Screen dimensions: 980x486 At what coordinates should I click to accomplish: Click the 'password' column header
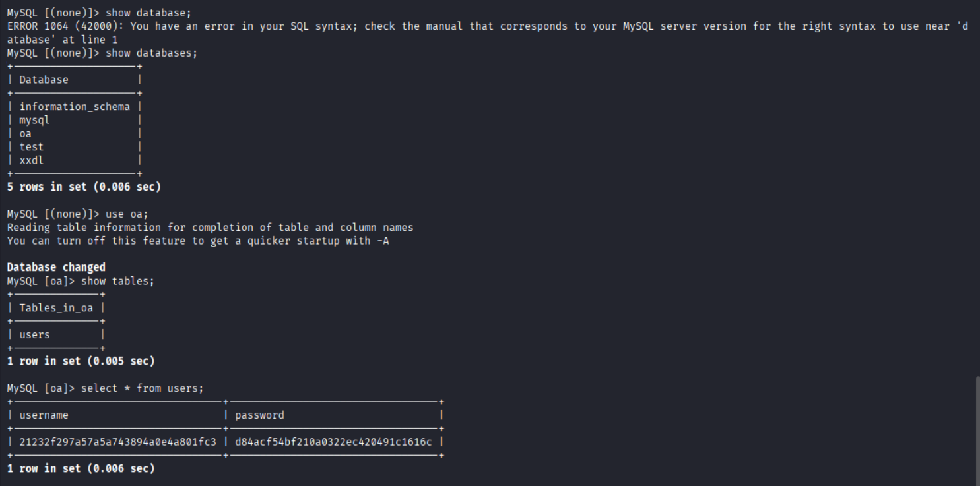tap(259, 415)
